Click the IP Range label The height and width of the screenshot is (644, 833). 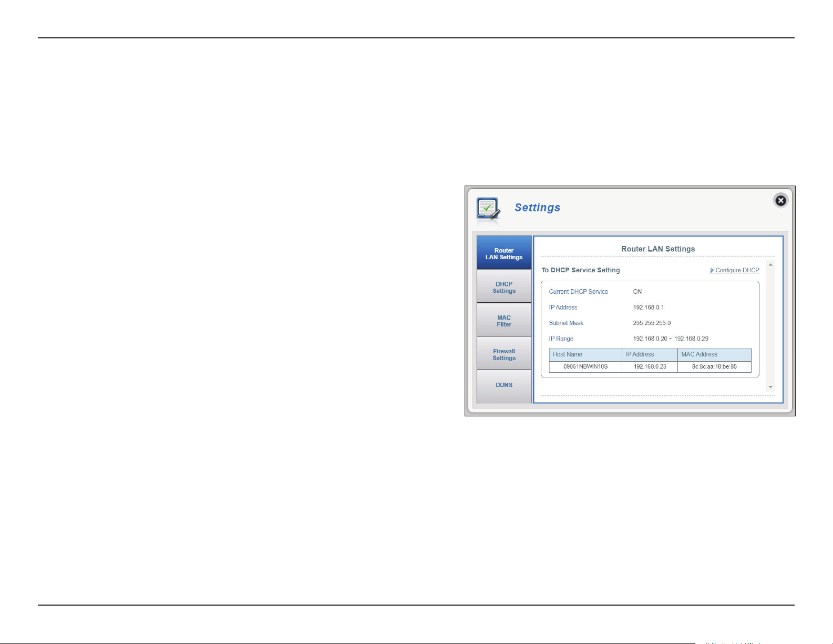561,339
